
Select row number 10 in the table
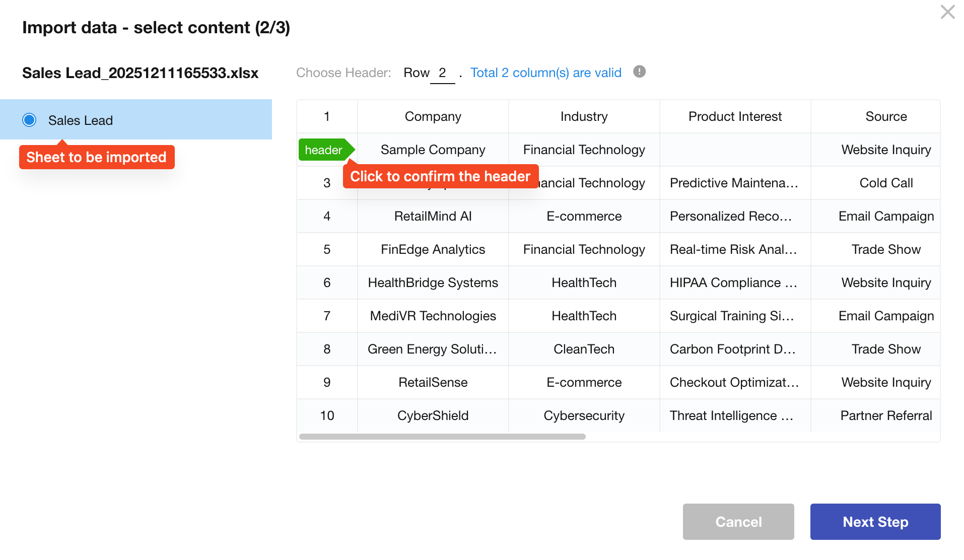[327, 415]
